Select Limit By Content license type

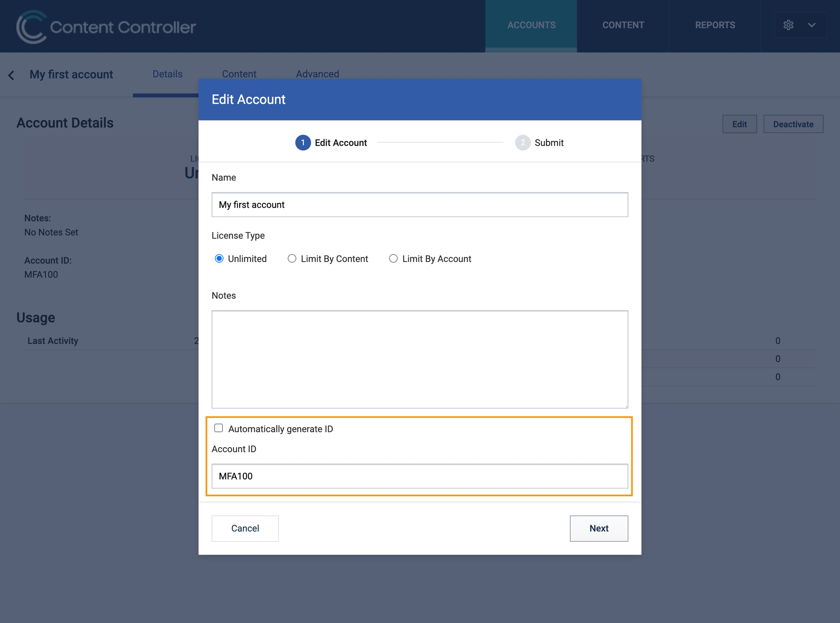[292, 259]
